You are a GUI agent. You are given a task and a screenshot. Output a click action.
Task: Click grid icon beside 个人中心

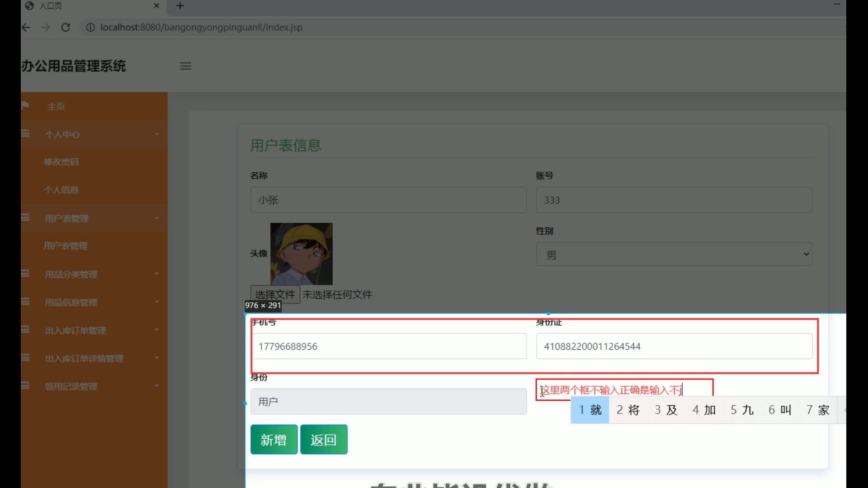(x=25, y=134)
